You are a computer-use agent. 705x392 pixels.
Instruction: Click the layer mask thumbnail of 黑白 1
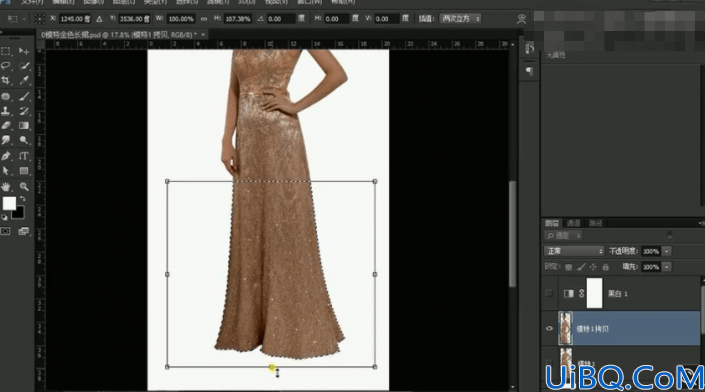(594, 293)
